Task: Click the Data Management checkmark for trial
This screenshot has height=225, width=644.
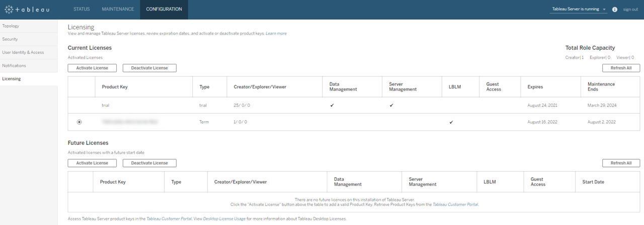Action: pos(332,105)
